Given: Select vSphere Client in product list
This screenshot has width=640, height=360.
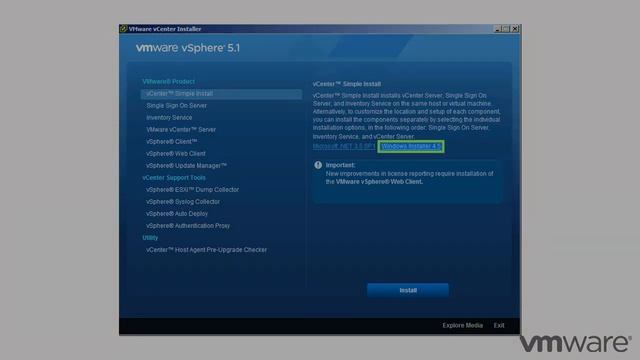Looking at the screenshot, I should 171,142.
